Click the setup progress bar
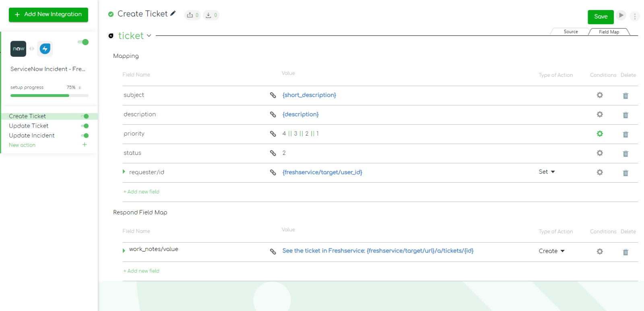Viewport: 644px width, 311px height. click(50, 96)
